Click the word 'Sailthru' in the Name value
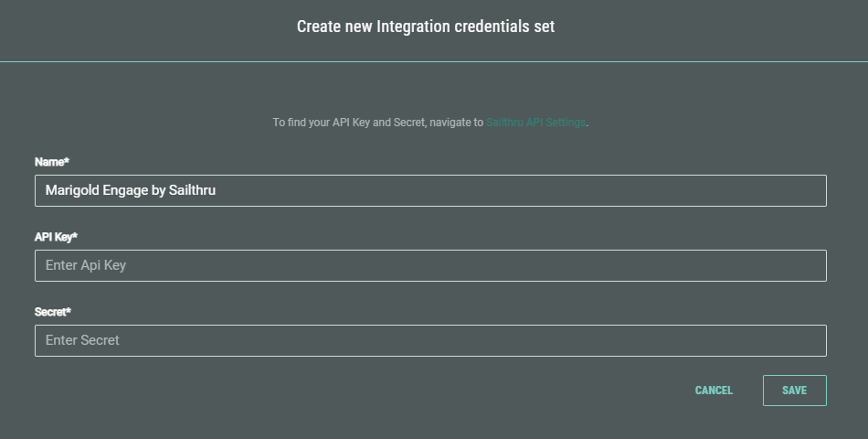This screenshot has height=439, width=868. (193, 190)
